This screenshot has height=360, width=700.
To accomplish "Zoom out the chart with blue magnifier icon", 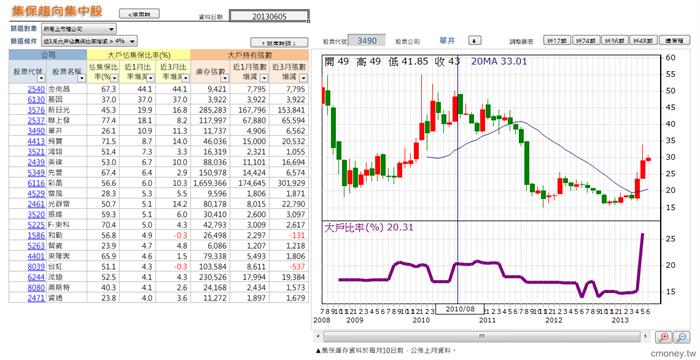I will pyautogui.click(x=682, y=337).
